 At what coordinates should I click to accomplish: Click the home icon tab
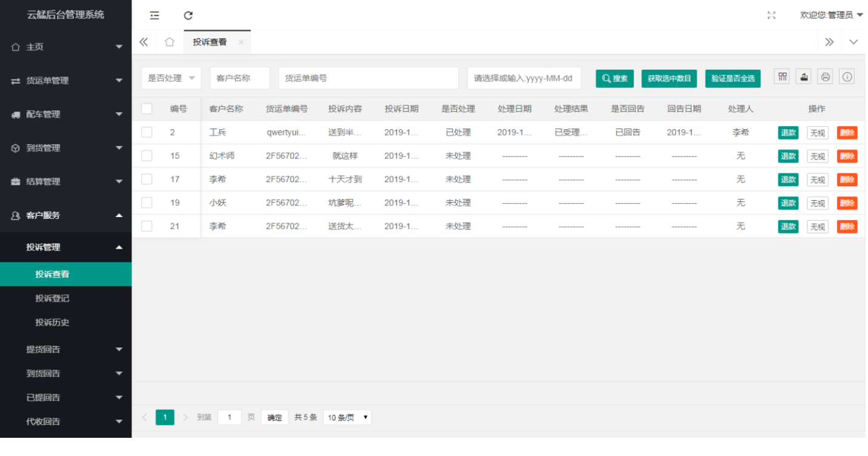click(x=170, y=42)
